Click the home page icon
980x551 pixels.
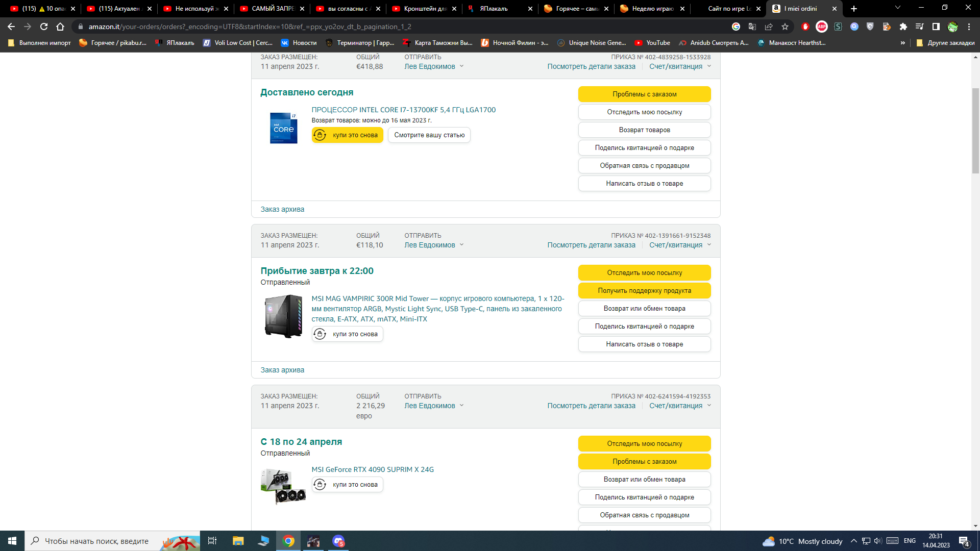[60, 27]
